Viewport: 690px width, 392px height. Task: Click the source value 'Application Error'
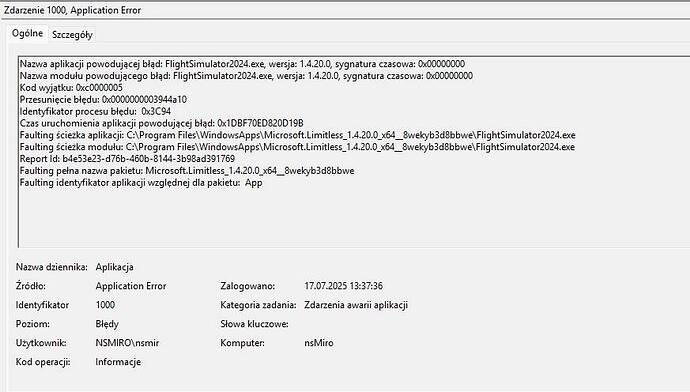(131, 286)
